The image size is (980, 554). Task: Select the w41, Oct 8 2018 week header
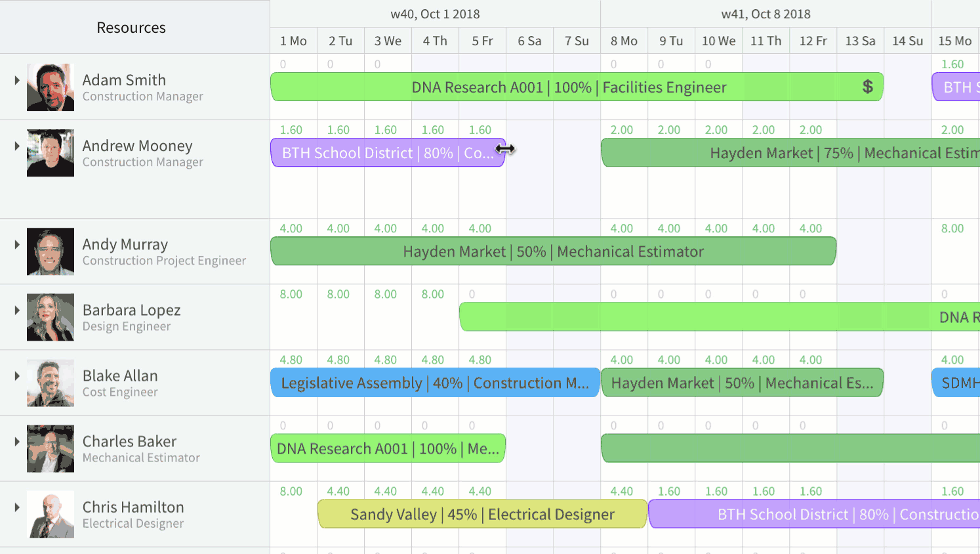pyautogui.click(x=766, y=14)
